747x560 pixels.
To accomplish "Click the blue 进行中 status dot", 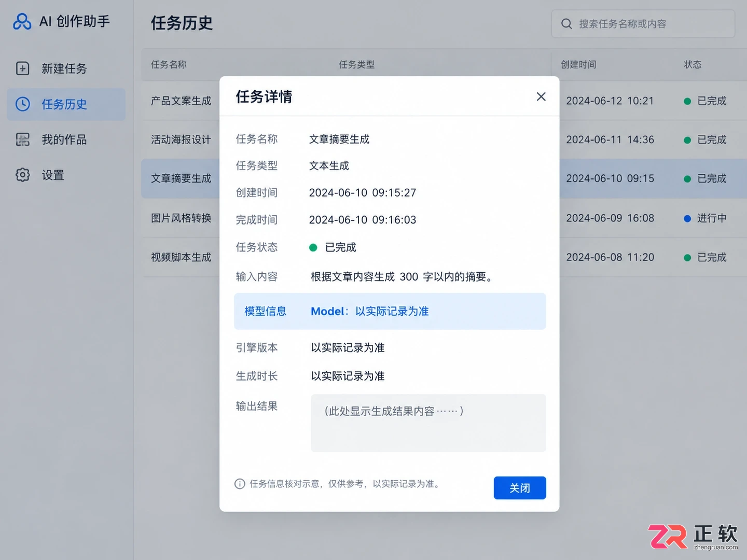I will [687, 218].
